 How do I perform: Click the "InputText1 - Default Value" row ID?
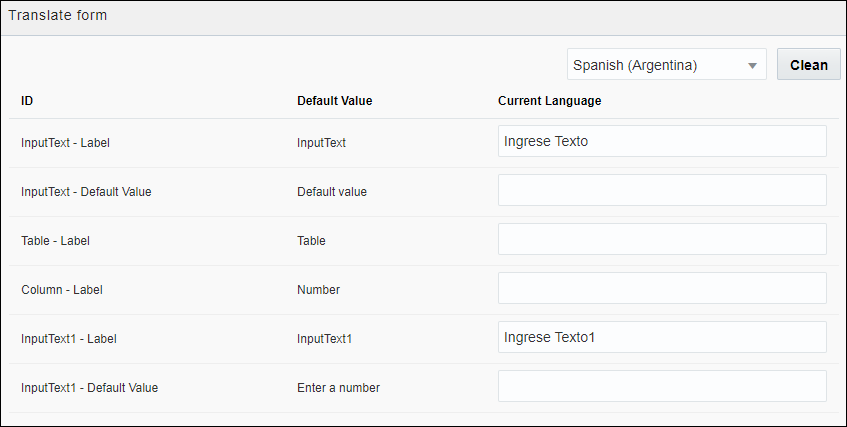89,388
